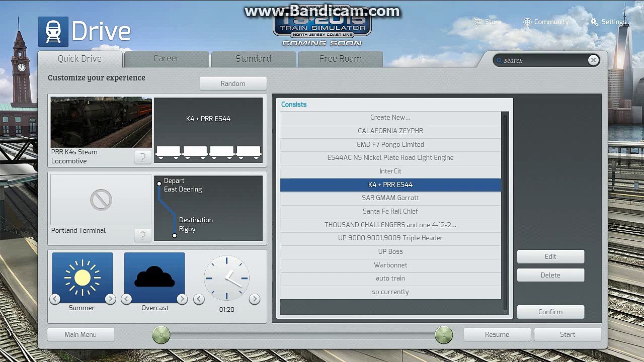644x362 pixels.
Task: Clear the search with the X button
Action: tap(593, 60)
